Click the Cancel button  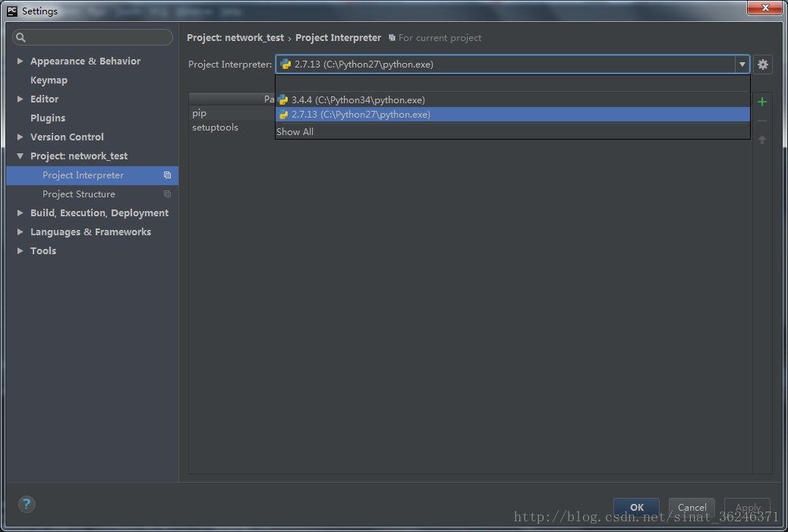point(692,508)
